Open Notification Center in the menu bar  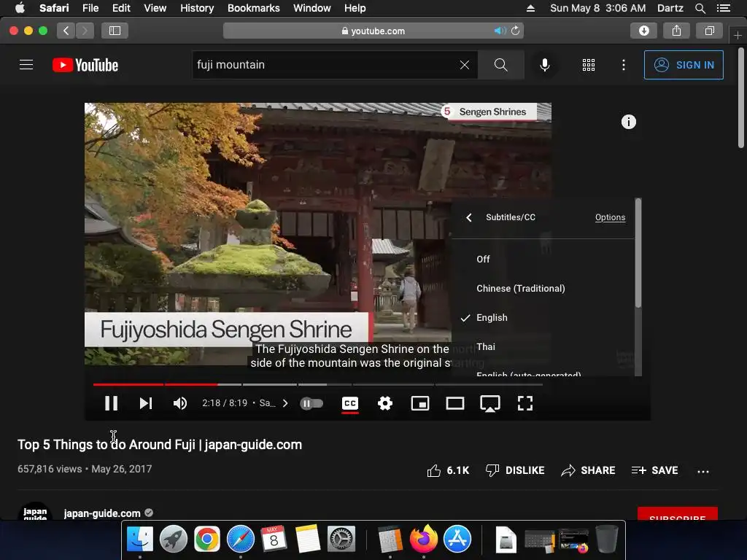point(723,8)
